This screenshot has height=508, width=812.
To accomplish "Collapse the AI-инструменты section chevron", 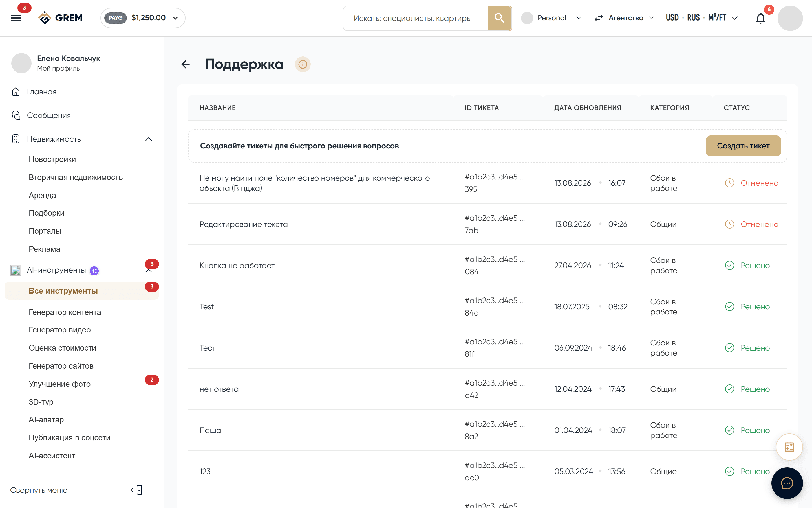I will tap(149, 271).
